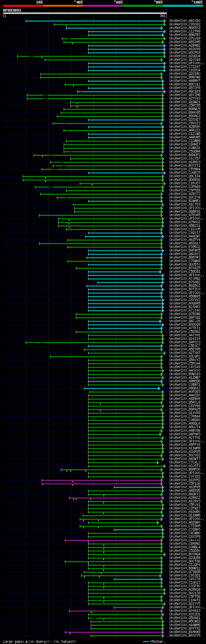The width and height of the screenshot is (206, 644).
Task: Choose the UniRef100_P39522 label
Action: pyautogui.click(x=185, y=247)
